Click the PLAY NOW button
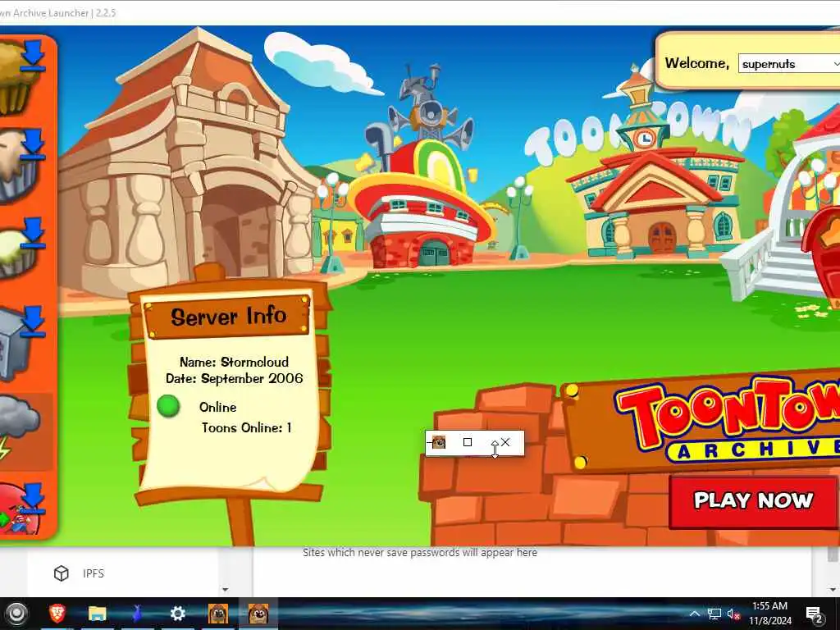The image size is (840, 630). pos(754,500)
